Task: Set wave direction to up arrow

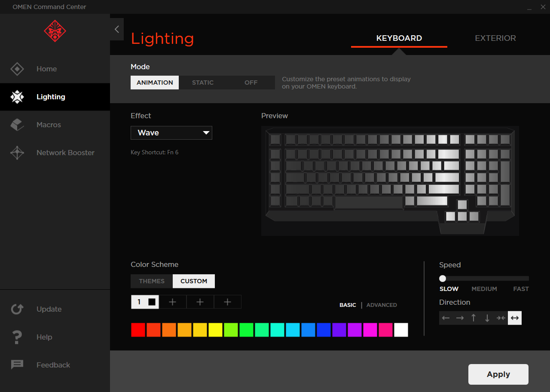Action: coord(474,318)
